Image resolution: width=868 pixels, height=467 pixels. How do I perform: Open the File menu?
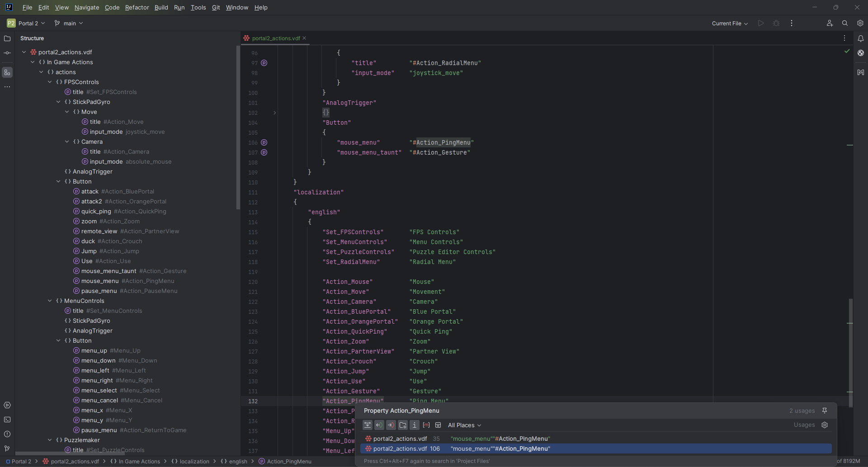[27, 7]
